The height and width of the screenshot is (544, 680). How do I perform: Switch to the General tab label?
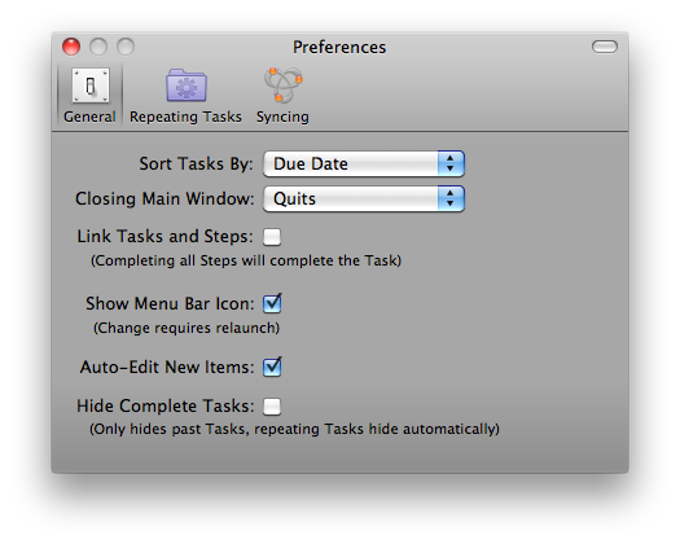pyautogui.click(x=90, y=117)
